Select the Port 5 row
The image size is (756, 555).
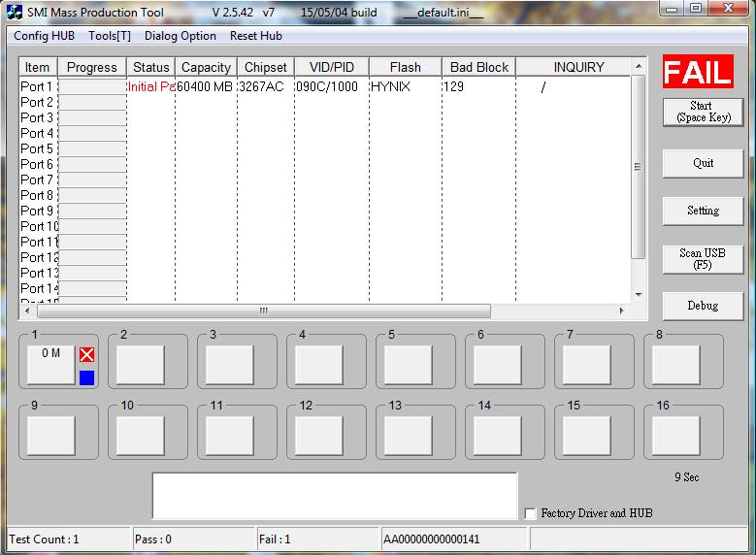325,149
